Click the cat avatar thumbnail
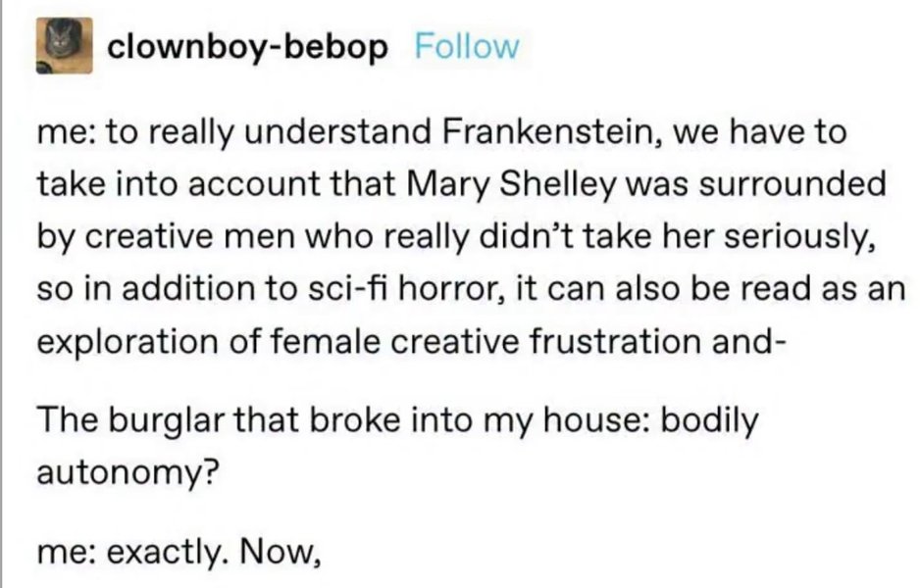The image size is (920, 588). [x=64, y=46]
